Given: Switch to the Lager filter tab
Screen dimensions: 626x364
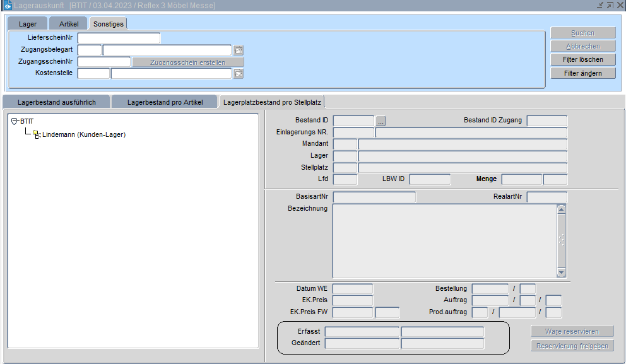Looking at the screenshot, I should click(x=28, y=24).
